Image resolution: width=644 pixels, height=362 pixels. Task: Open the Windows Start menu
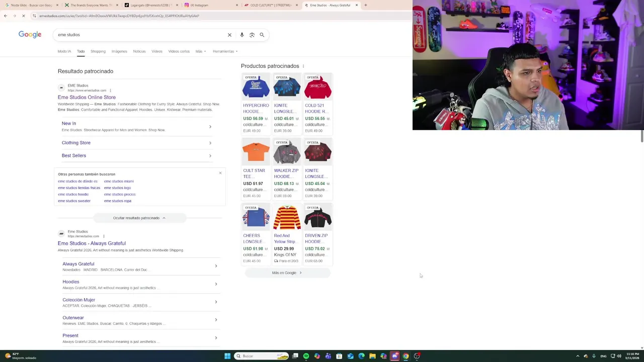coord(227,356)
